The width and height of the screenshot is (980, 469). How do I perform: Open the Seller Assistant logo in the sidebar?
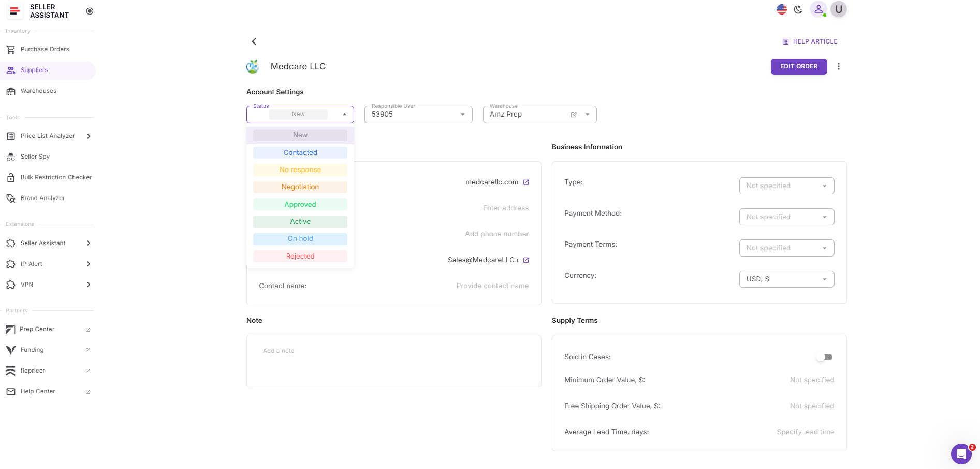coord(14,10)
